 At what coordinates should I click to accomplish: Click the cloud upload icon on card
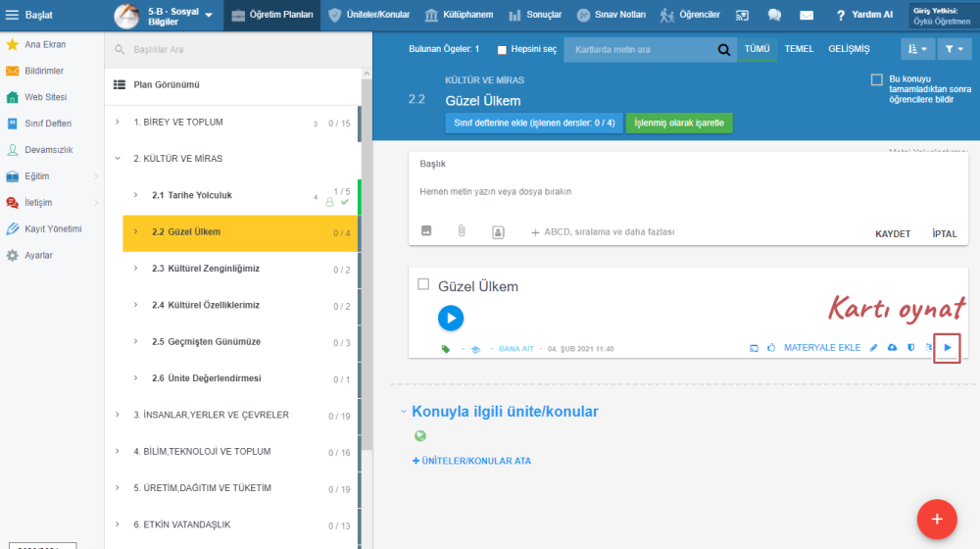892,347
